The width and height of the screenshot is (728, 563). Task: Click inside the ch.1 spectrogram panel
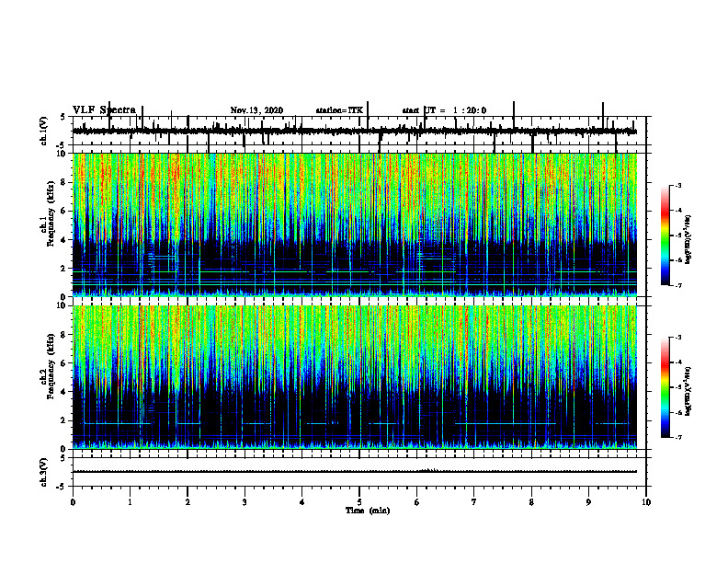click(355, 224)
